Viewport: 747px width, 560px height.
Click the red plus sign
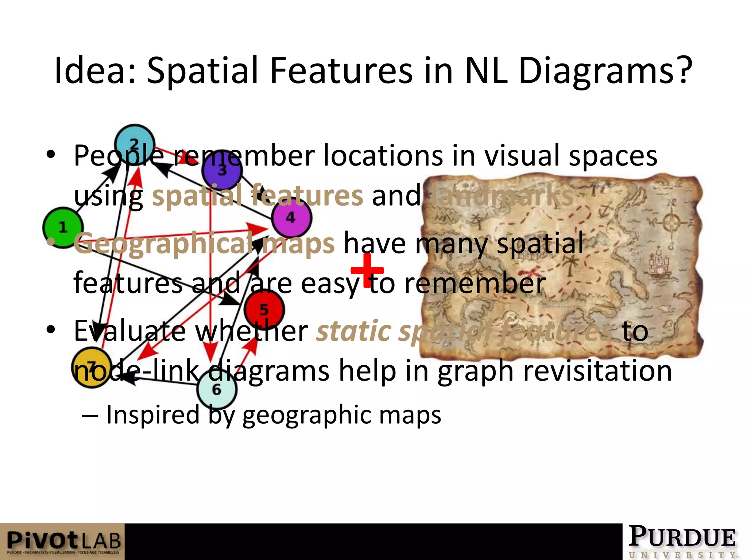pyautogui.click(x=367, y=270)
